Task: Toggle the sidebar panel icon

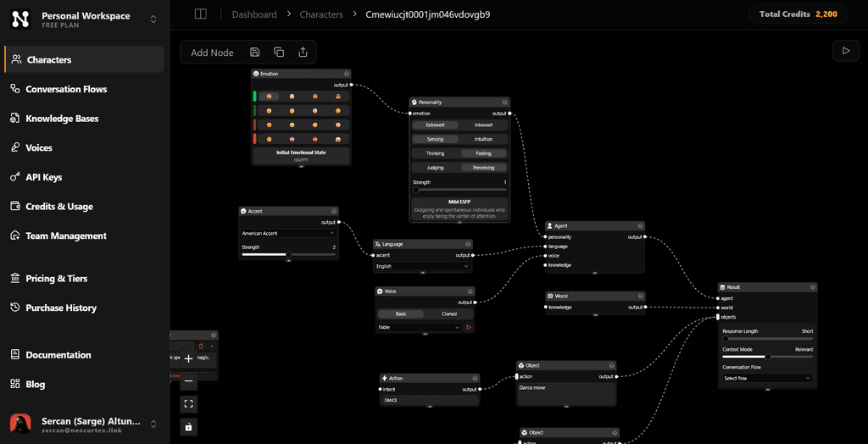Action: tap(201, 14)
